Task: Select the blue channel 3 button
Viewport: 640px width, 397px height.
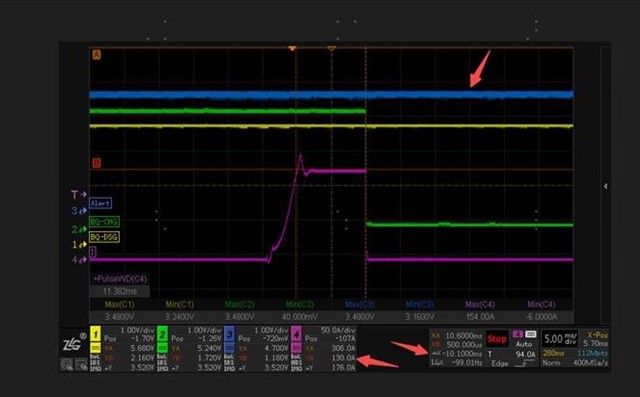Action: (229, 335)
